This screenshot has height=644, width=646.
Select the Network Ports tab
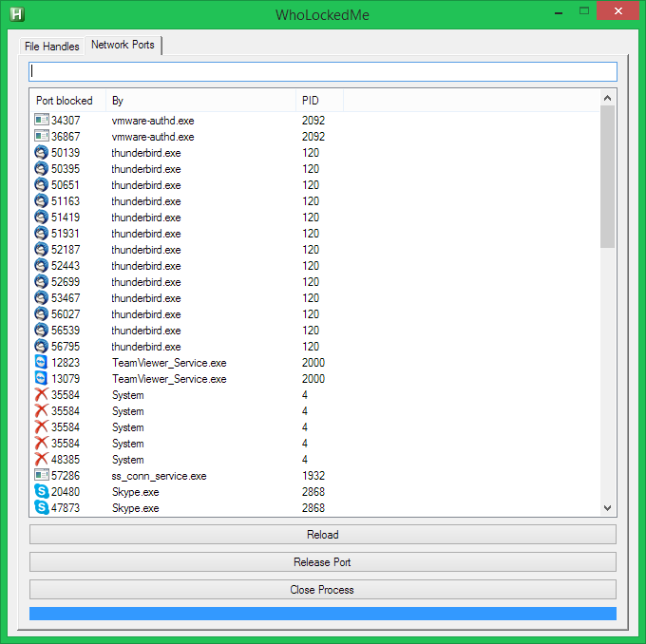coord(123,45)
